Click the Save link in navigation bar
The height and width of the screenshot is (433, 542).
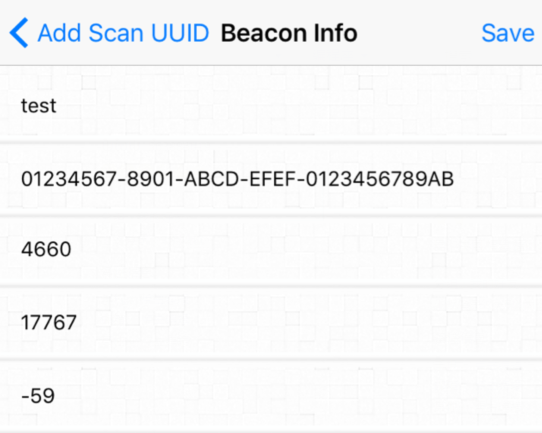(508, 33)
